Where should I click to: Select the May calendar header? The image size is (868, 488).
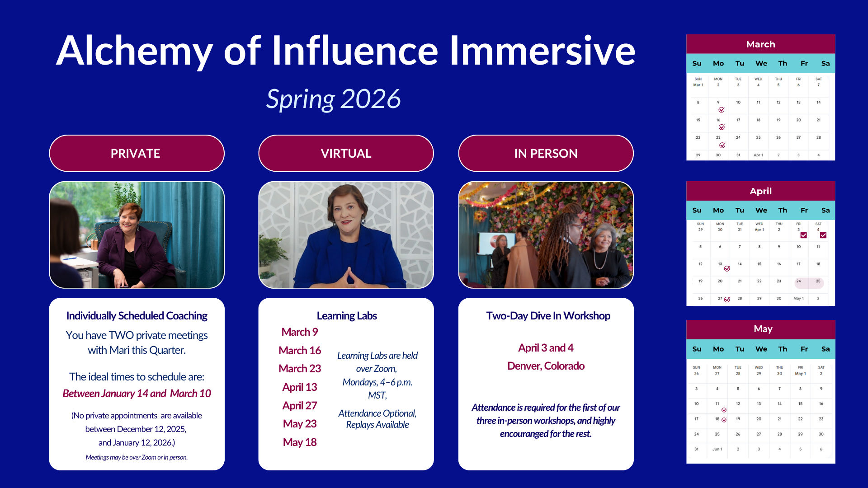[x=762, y=329]
